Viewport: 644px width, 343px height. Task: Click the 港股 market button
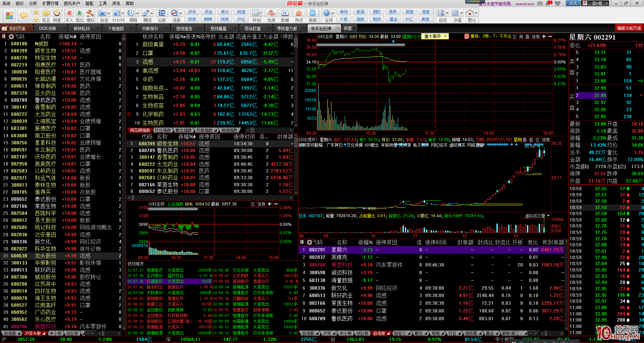click(x=425, y=12)
